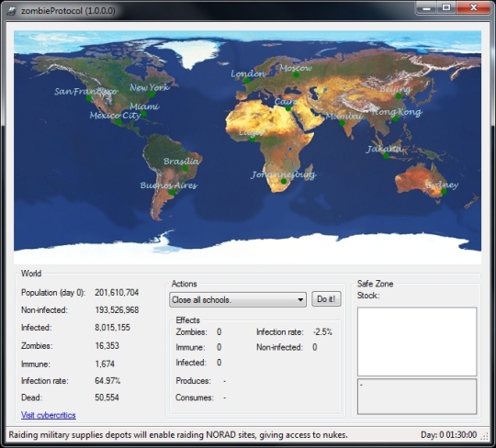Click the Johannesburg map marker
Screen dimensions: 496x448
(x=284, y=182)
